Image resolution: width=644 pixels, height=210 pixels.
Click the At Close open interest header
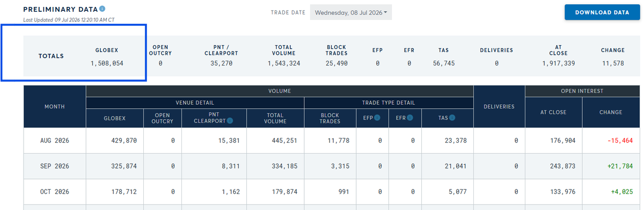coord(553,112)
